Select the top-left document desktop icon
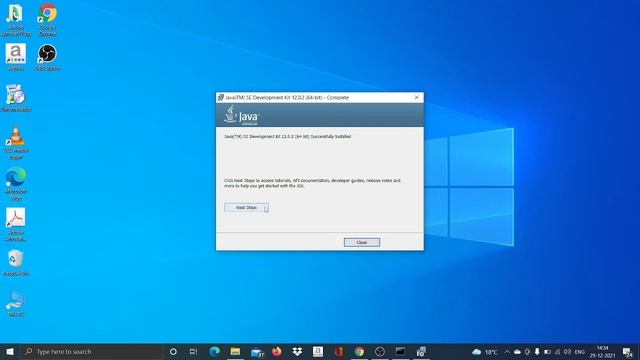Screen dimensions: 640x360 click(x=16, y=20)
